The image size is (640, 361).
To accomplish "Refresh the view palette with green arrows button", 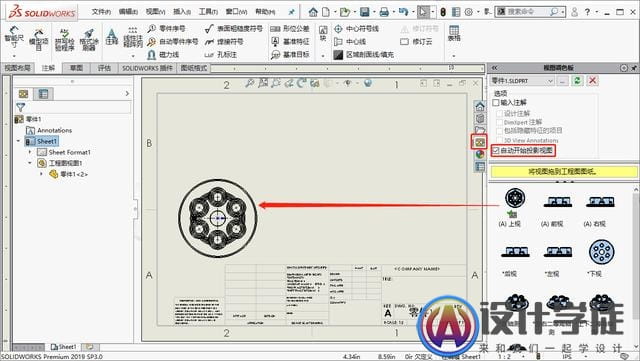I will point(577,80).
